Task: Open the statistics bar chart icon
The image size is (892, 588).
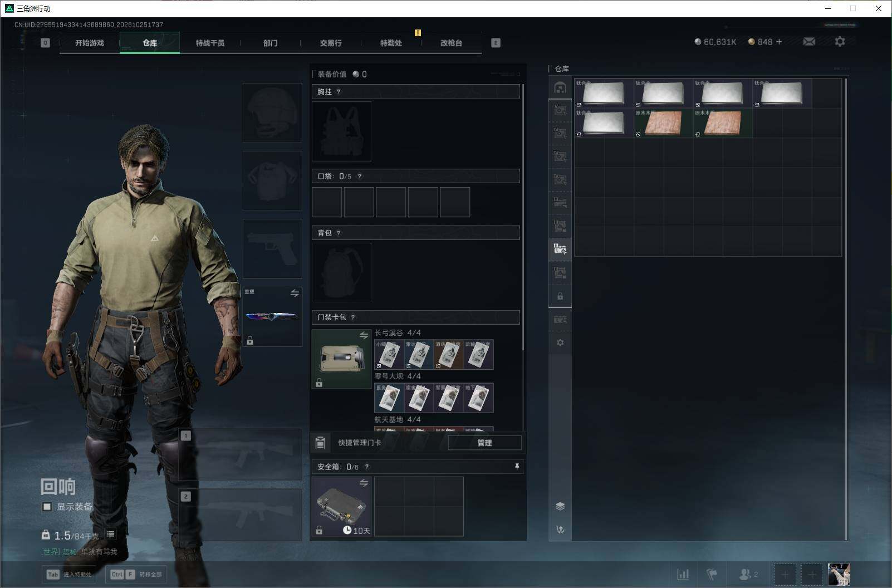Action: click(683, 574)
